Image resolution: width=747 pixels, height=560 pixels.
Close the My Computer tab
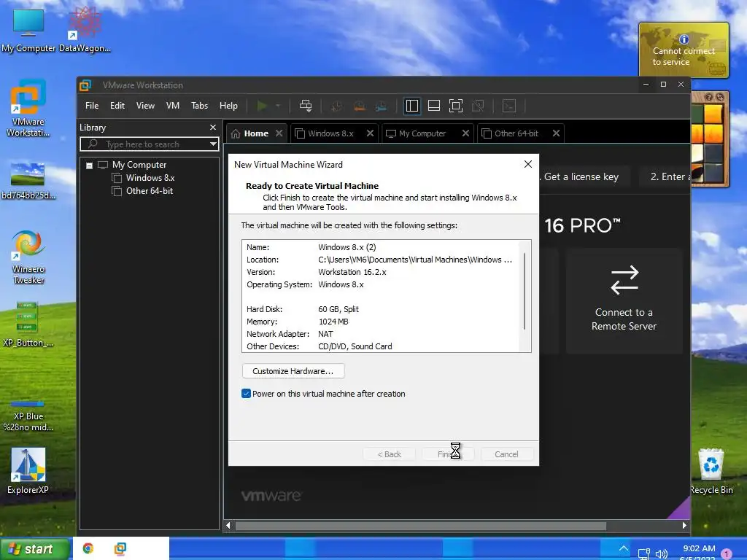(x=465, y=133)
